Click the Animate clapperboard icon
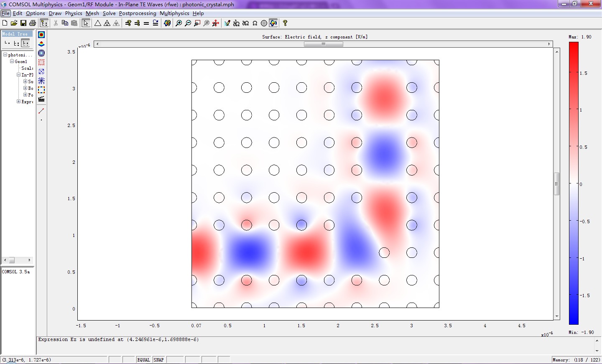Image resolution: width=602 pixels, height=364 pixels. [41, 99]
